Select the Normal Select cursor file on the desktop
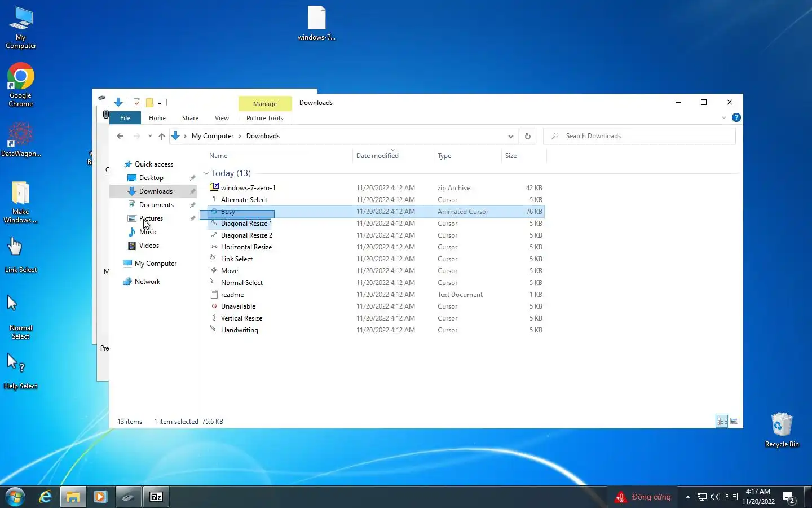 tap(21, 317)
